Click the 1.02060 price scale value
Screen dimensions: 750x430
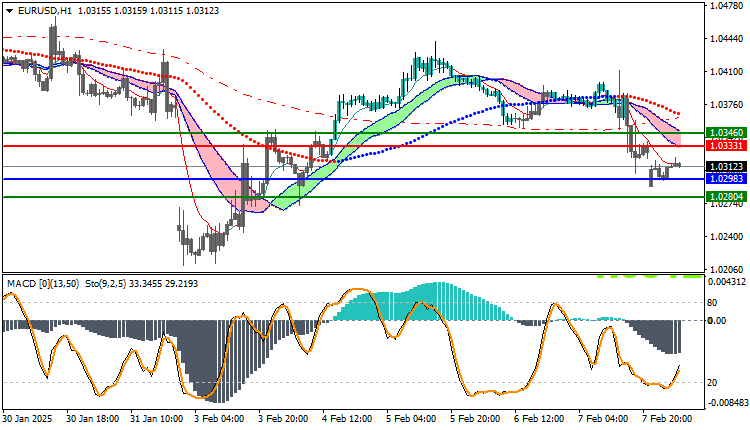(x=727, y=270)
